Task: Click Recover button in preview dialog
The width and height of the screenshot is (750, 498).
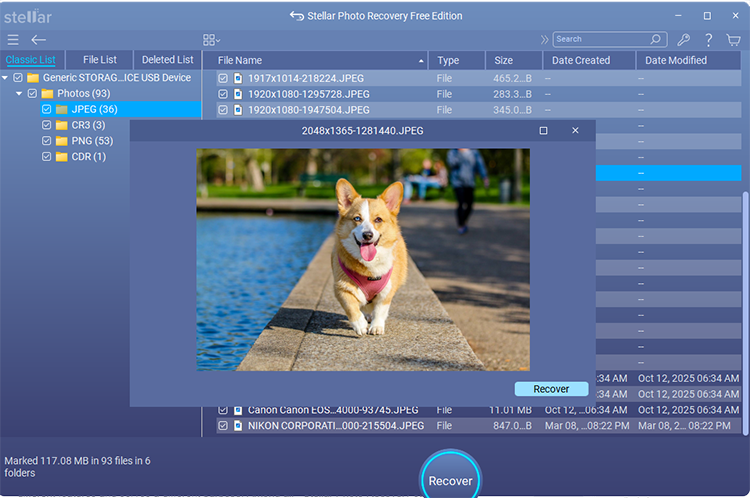Action: pyautogui.click(x=551, y=389)
